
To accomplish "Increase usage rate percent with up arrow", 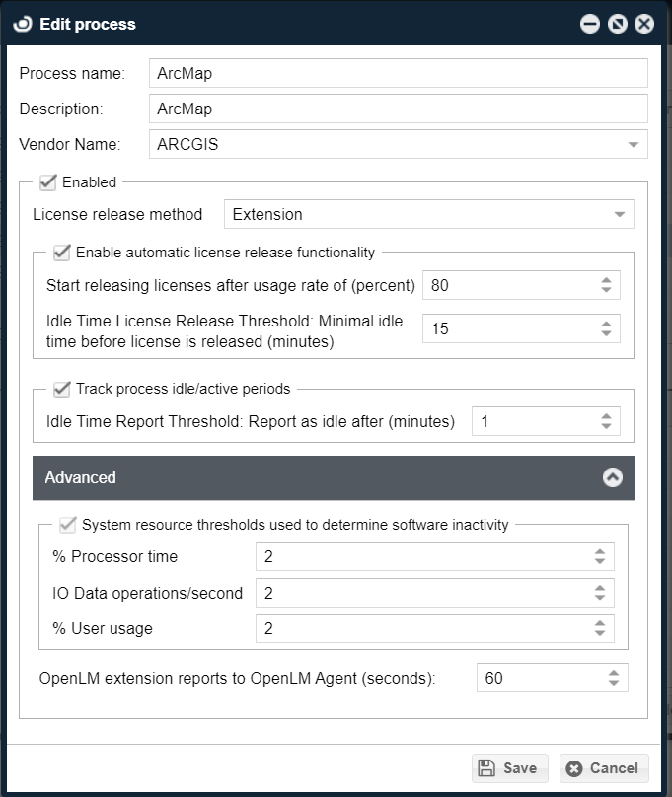I will pyautogui.click(x=606, y=280).
